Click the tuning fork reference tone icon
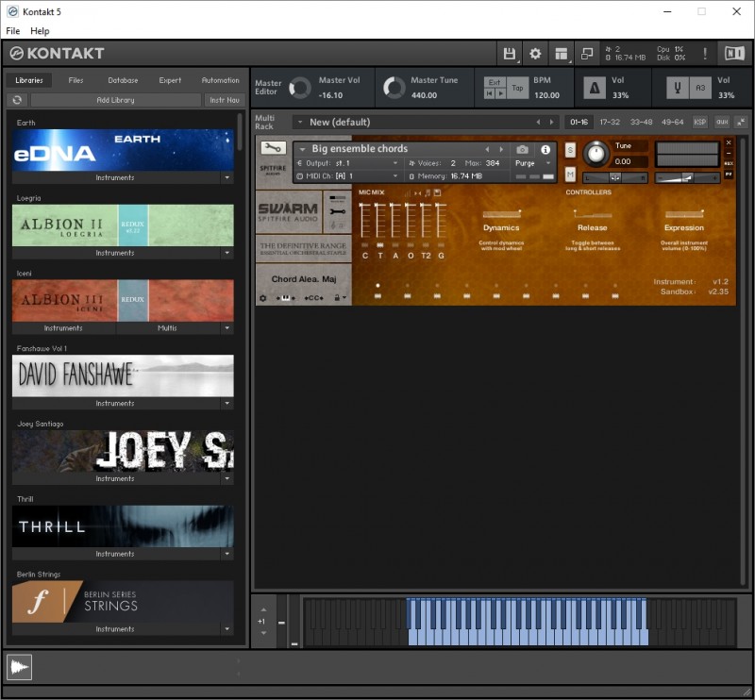The image size is (755, 700). (678, 88)
